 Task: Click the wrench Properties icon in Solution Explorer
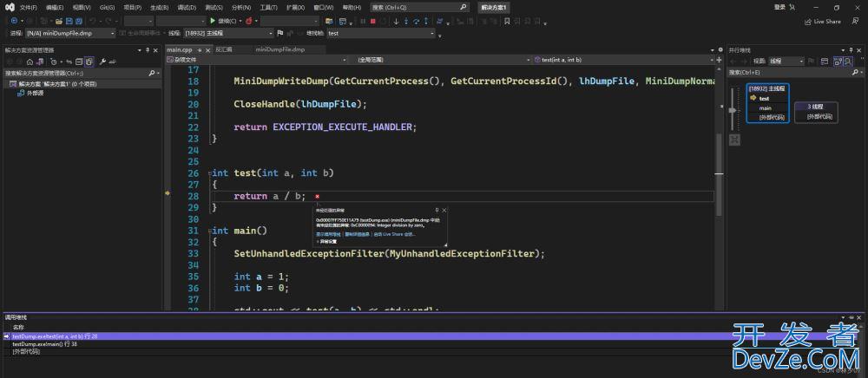click(102, 62)
